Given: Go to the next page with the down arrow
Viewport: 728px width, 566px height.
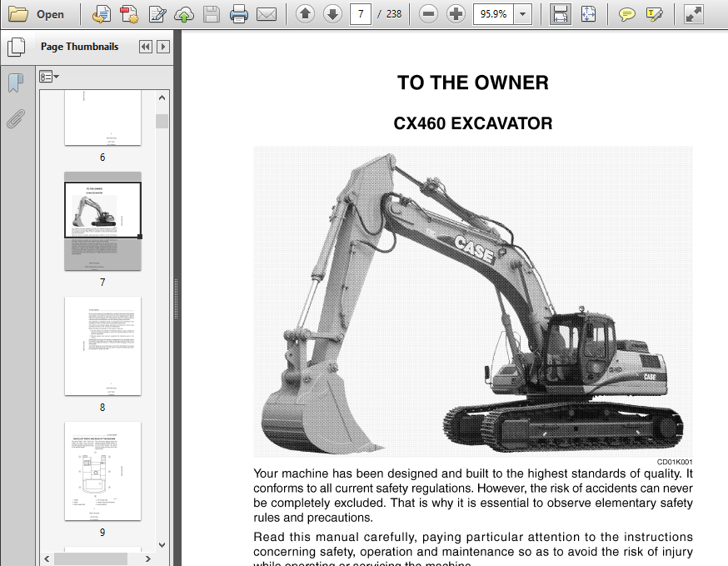Looking at the screenshot, I should tap(332, 14).
